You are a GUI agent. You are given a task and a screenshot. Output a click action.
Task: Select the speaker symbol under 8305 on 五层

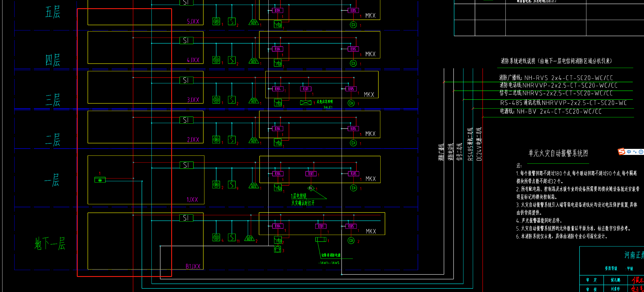353,25
